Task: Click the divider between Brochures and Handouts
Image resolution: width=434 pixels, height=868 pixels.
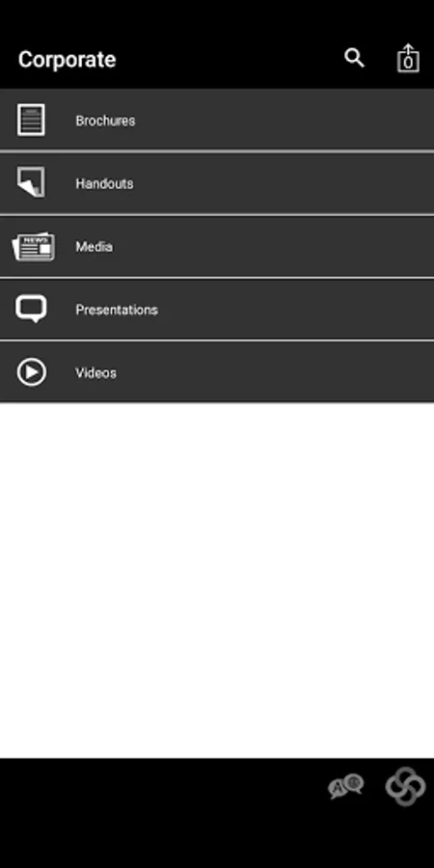Action: [217, 151]
